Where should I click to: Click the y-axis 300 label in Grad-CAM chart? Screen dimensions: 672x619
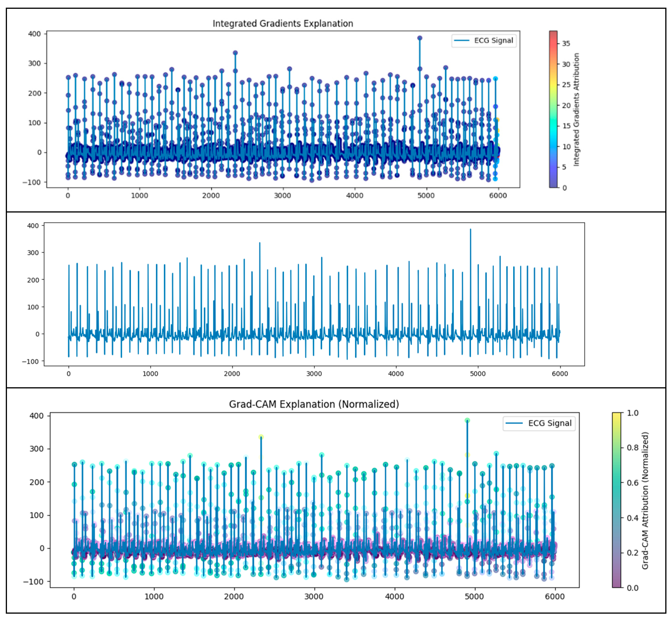coord(37,448)
